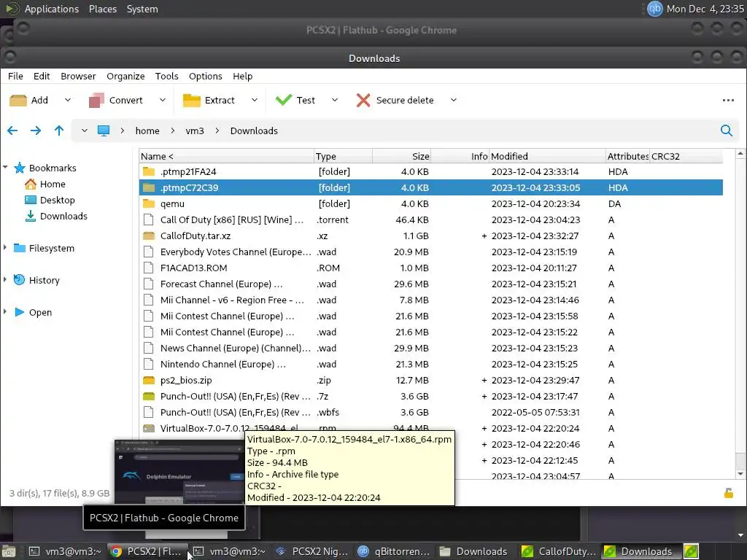
Task: Open the Add button dropdown arrow
Action: coord(68,100)
